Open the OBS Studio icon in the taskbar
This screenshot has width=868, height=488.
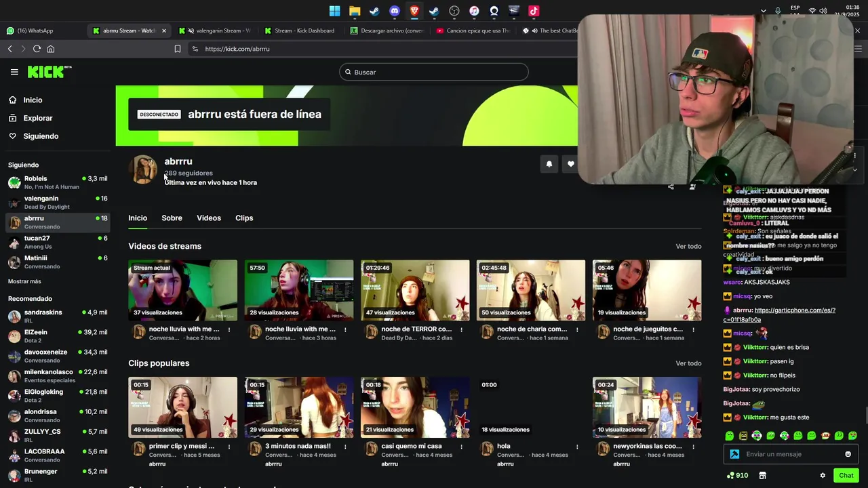tap(454, 11)
